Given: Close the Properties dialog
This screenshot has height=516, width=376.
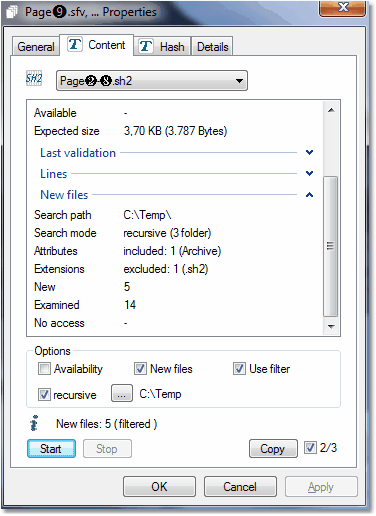Looking at the screenshot, I should tap(342, 7).
